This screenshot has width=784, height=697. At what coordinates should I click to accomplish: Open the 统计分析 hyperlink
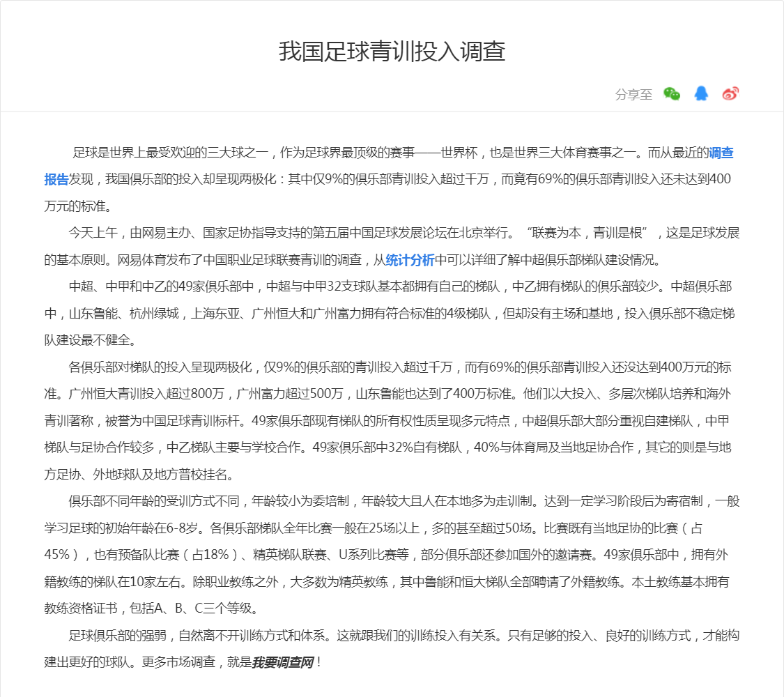tap(410, 259)
